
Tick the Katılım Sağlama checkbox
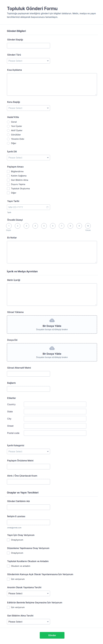[8, 176]
